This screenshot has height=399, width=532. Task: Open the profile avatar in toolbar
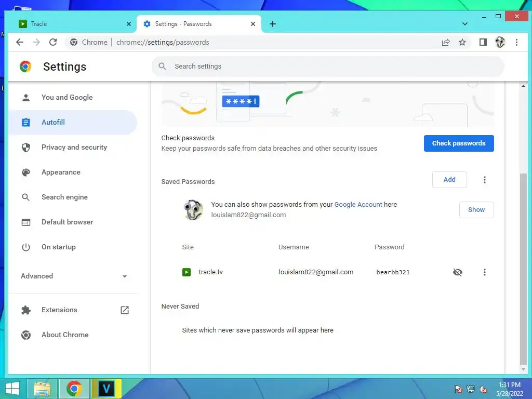coord(500,42)
